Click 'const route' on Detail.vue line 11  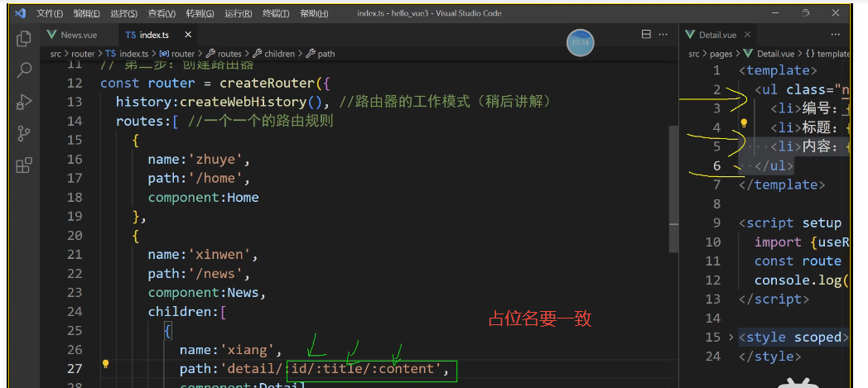click(798, 261)
